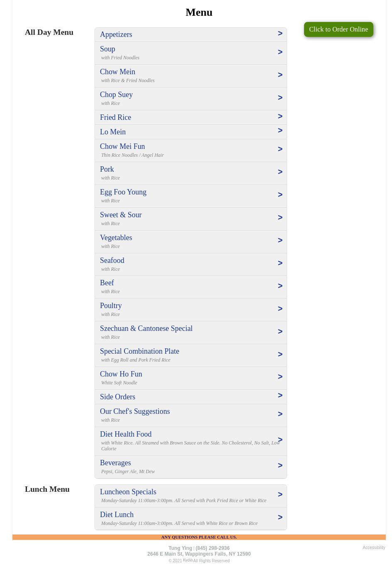Call the restaurant phone number link
The image size is (392, 566).
212,548
